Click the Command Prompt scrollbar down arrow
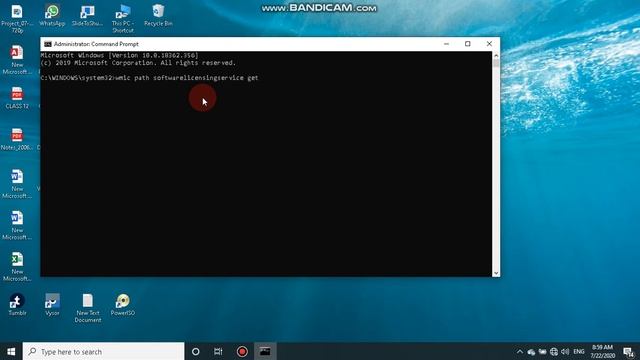 [496, 273]
